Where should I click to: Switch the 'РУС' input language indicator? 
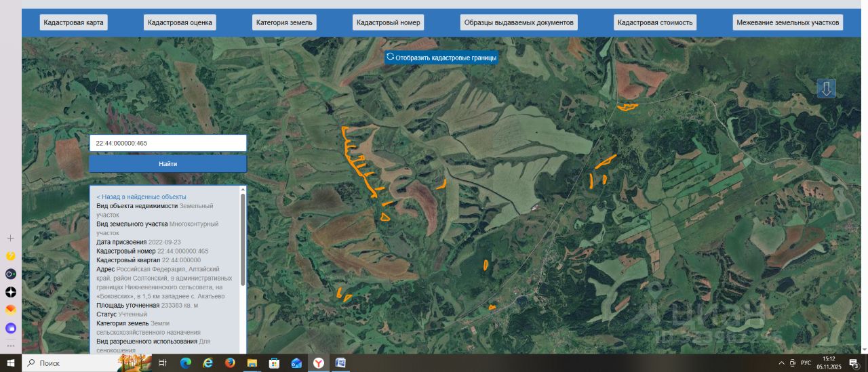(806, 363)
